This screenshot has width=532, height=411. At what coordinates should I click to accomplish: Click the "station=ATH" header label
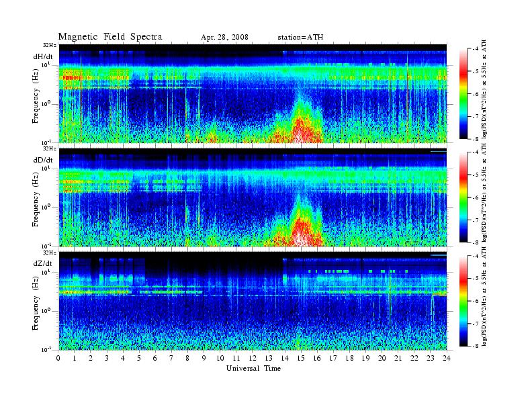click(x=300, y=38)
